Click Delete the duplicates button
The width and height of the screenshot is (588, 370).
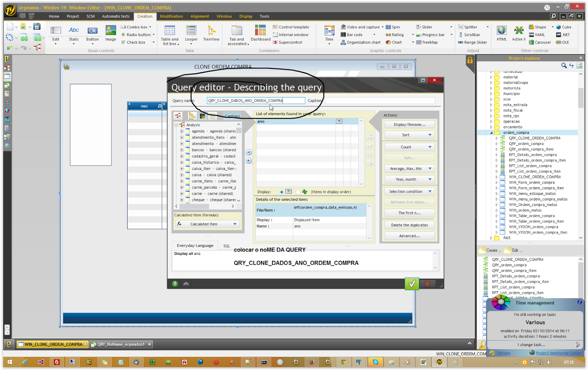click(409, 225)
